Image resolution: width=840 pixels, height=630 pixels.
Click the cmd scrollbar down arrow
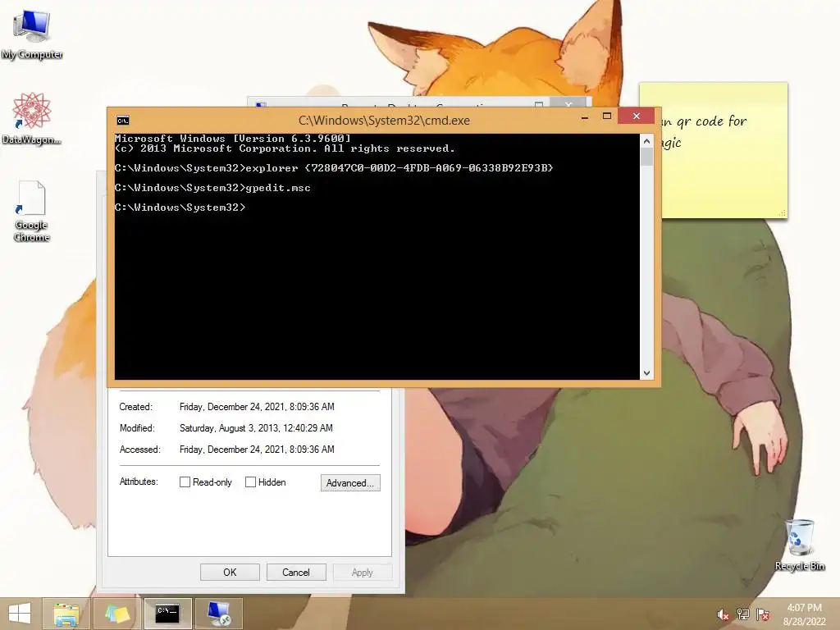tap(646, 373)
